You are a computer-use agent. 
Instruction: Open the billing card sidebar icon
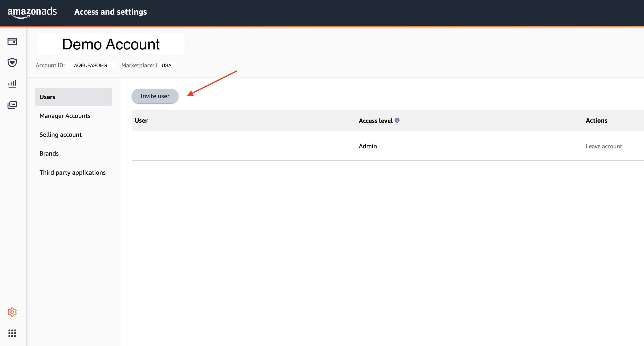click(x=12, y=41)
